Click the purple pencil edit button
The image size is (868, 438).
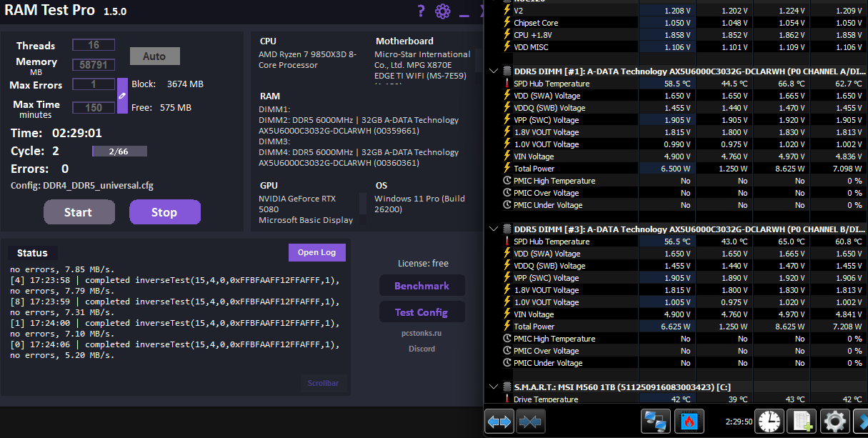tap(122, 96)
